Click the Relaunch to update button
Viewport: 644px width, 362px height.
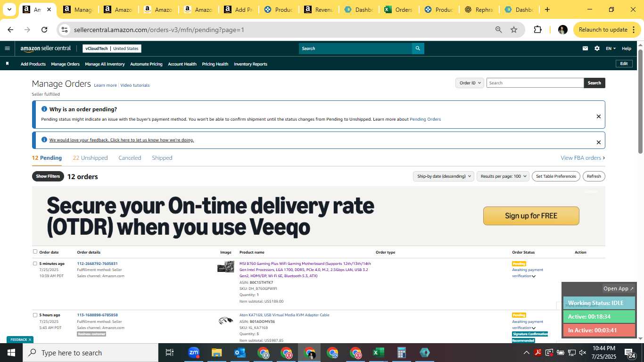[x=607, y=30]
